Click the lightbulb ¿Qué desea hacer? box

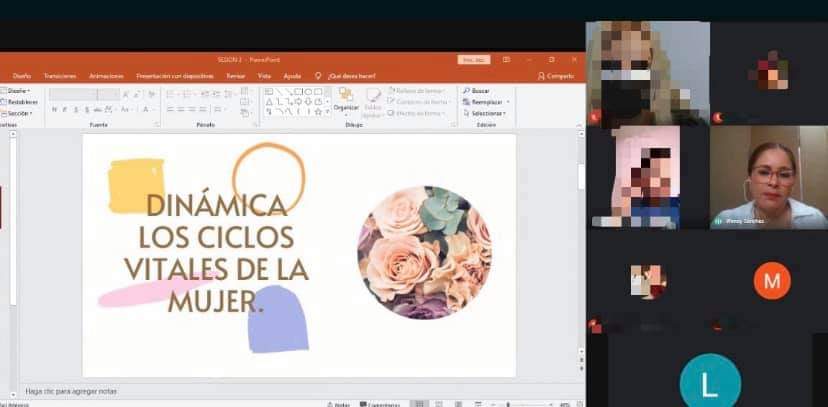coord(347,76)
